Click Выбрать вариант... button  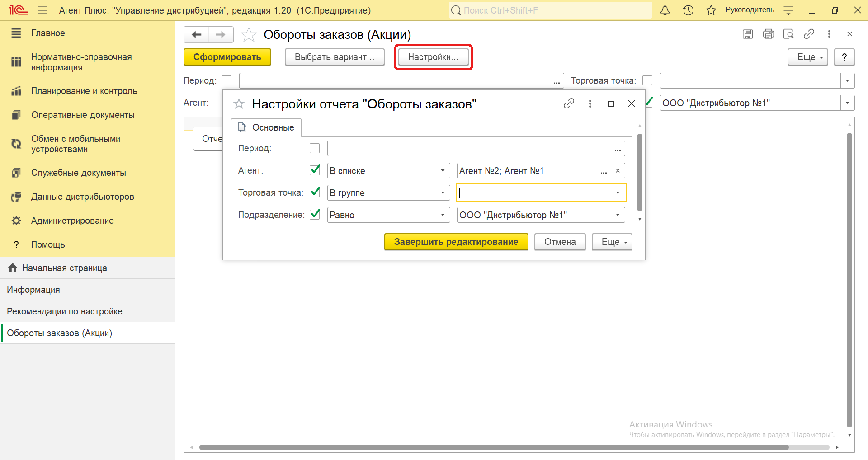click(335, 57)
